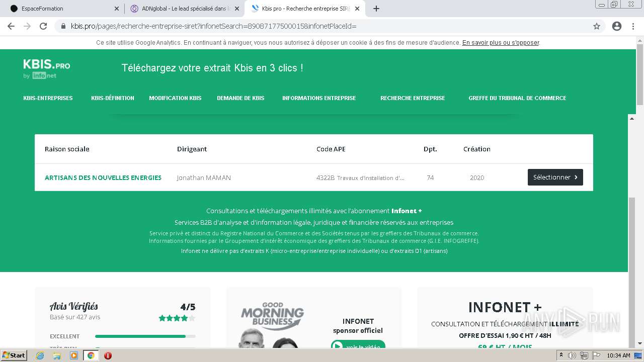
Task: Open GREFFE DU TRIBUNAL DE COMMERCE menu
Action: [517, 98]
